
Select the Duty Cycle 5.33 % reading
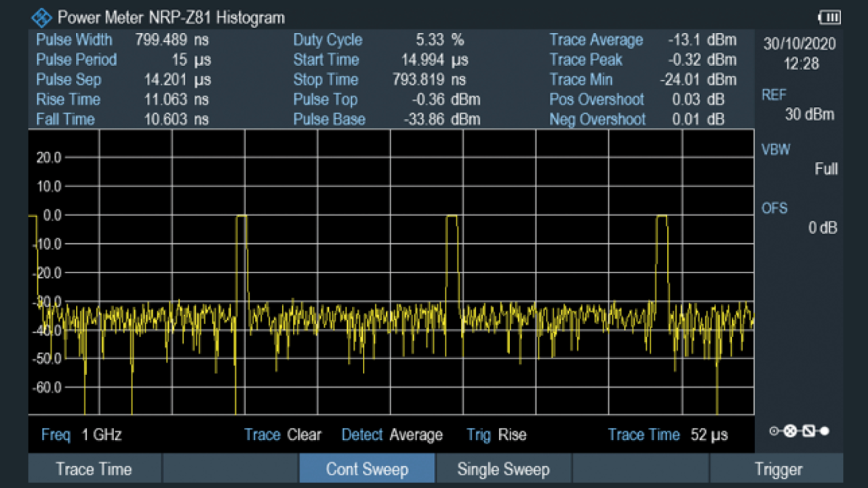coord(378,39)
